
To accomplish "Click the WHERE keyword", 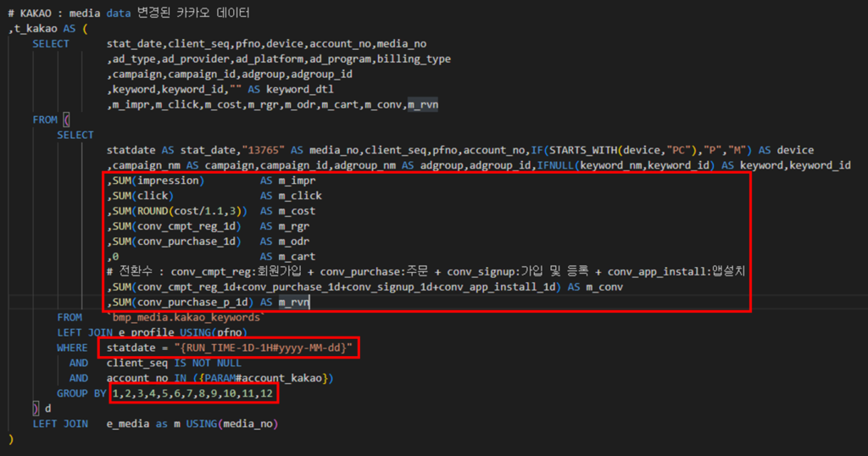I will (x=72, y=348).
